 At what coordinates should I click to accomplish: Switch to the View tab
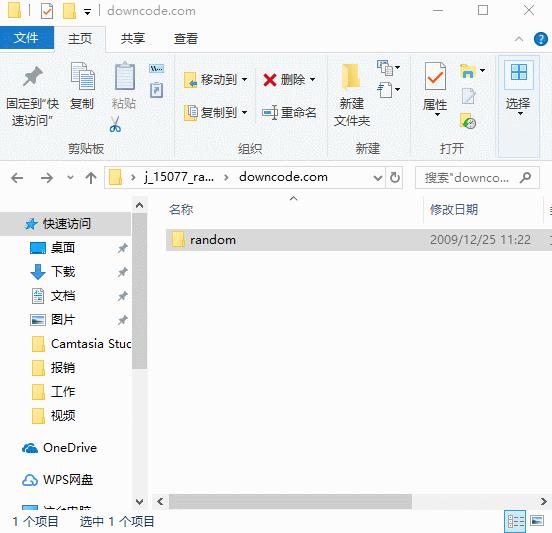pyautogui.click(x=186, y=38)
